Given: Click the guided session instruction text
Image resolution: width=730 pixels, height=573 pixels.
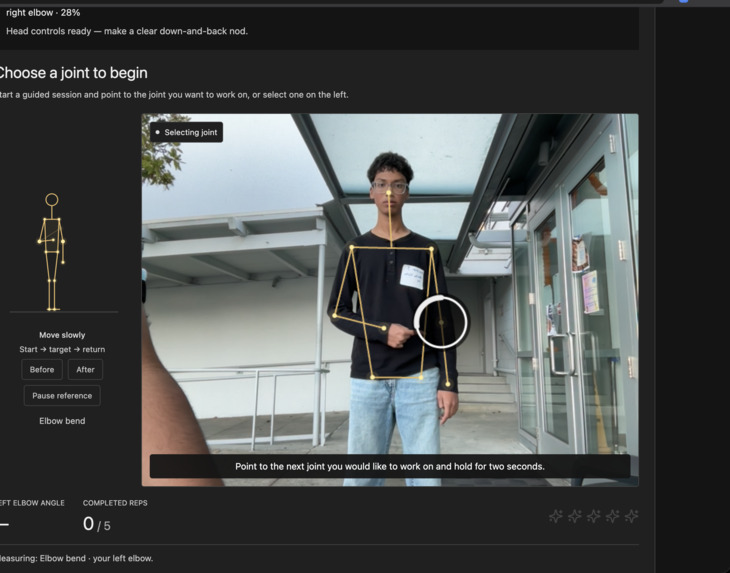Looking at the screenshot, I should point(174,94).
